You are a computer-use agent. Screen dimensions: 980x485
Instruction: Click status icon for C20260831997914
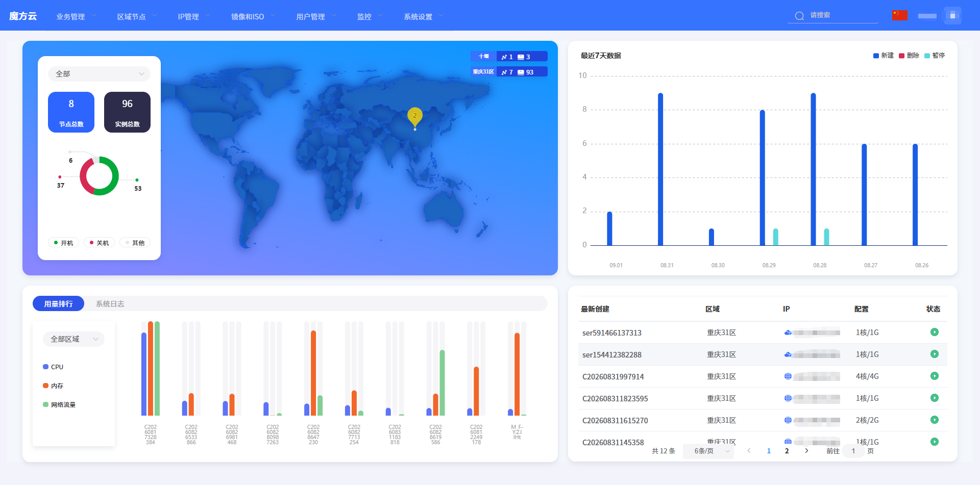tap(935, 376)
